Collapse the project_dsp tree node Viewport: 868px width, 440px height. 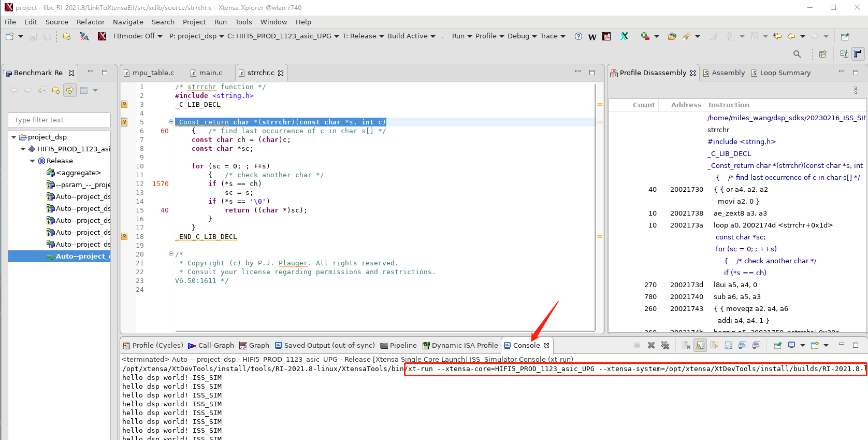[x=14, y=137]
